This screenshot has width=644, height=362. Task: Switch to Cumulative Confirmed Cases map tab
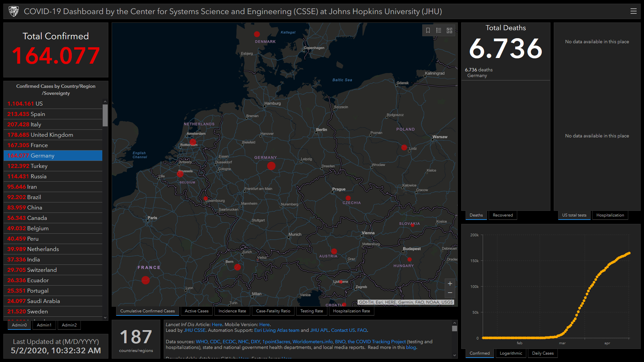coord(148,311)
